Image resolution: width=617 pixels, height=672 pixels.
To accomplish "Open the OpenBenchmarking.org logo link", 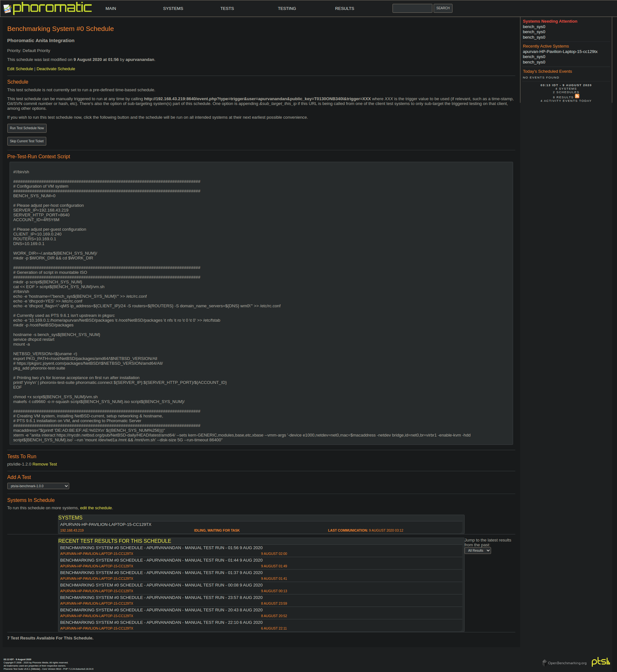I will click(564, 663).
